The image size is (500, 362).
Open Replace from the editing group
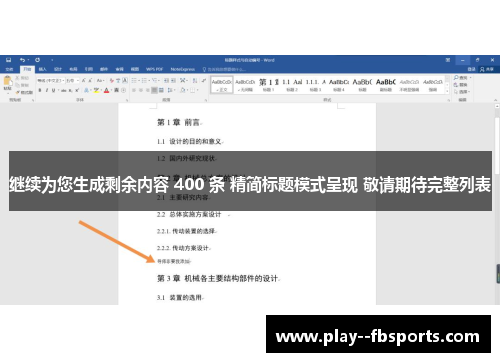point(461,85)
